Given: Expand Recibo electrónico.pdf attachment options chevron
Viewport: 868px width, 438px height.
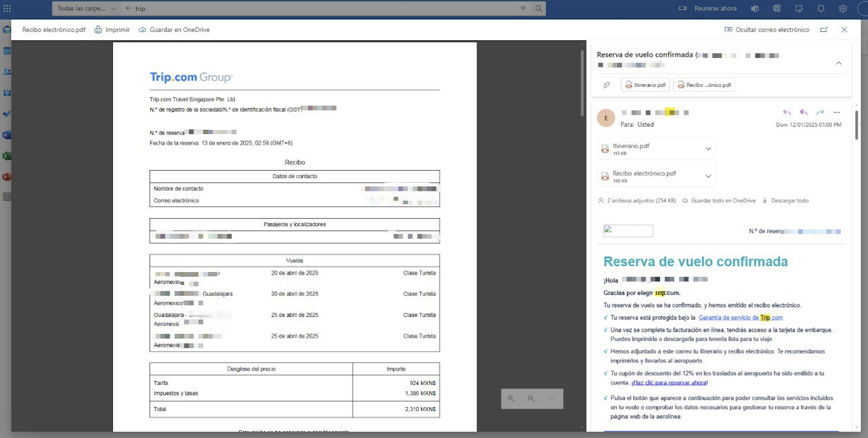Looking at the screenshot, I should tap(708, 176).
